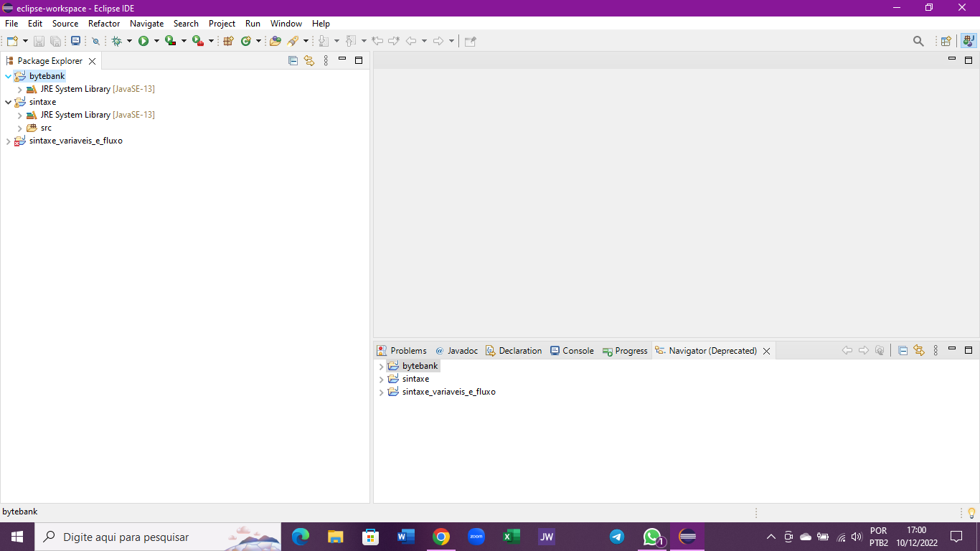The height and width of the screenshot is (551, 980).
Task: Collapse the sintaxe project in Package Explorer
Action: (8, 102)
